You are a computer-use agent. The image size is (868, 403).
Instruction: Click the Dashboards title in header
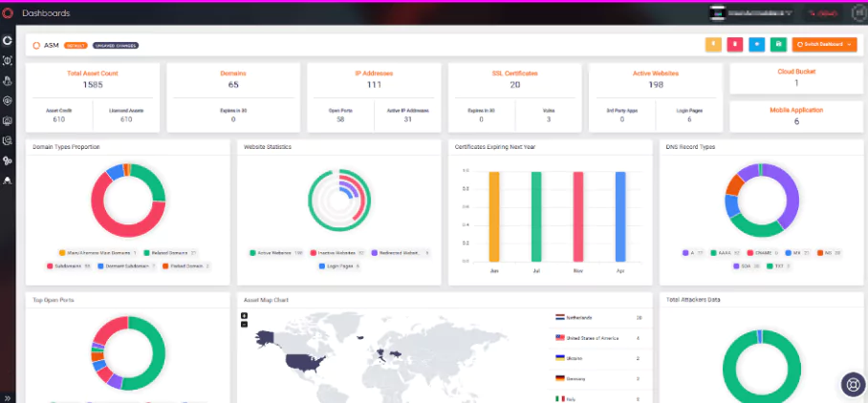tap(46, 13)
